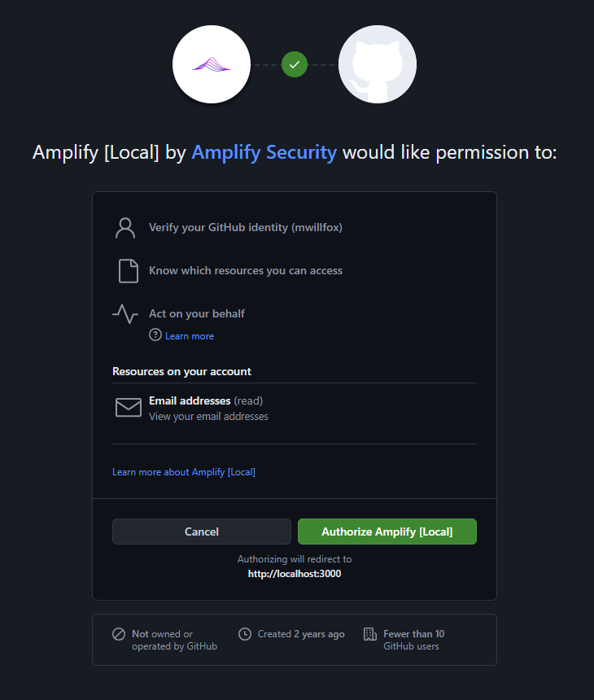Click the prohibition icon next to Not owned
Image resolution: width=594 pixels, height=700 pixels.
120,633
